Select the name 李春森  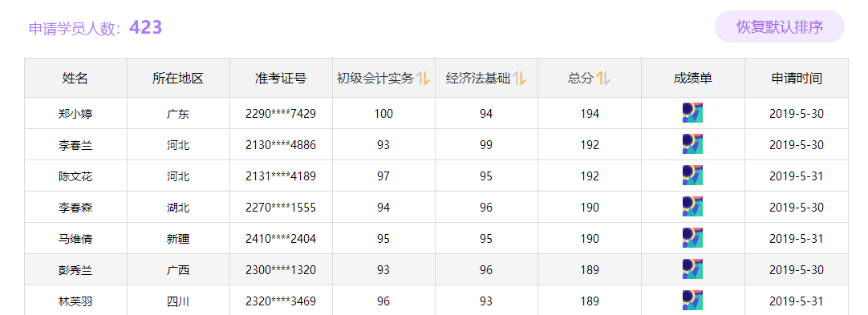pyautogui.click(x=75, y=208)
